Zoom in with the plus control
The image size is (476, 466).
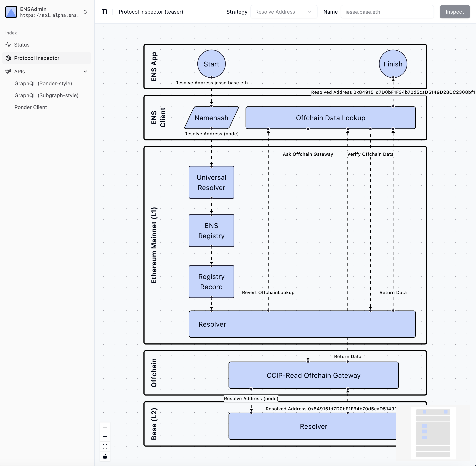[105, 427]
